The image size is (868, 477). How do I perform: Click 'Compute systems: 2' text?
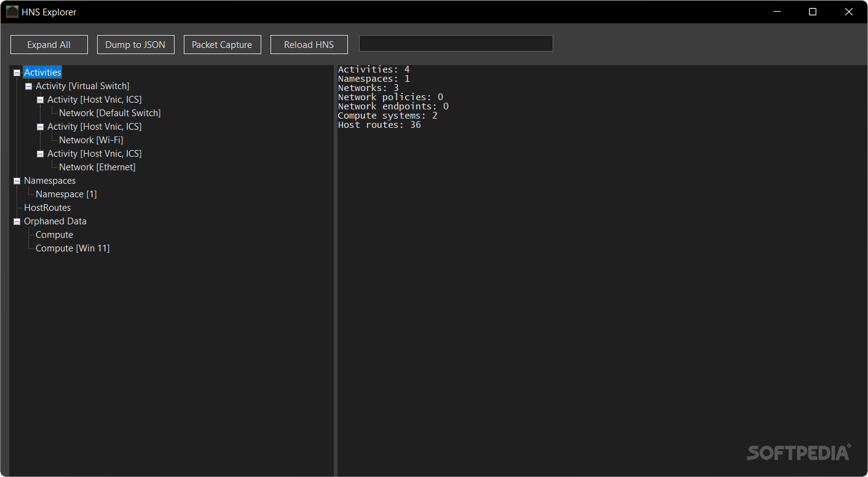[388, 116]
